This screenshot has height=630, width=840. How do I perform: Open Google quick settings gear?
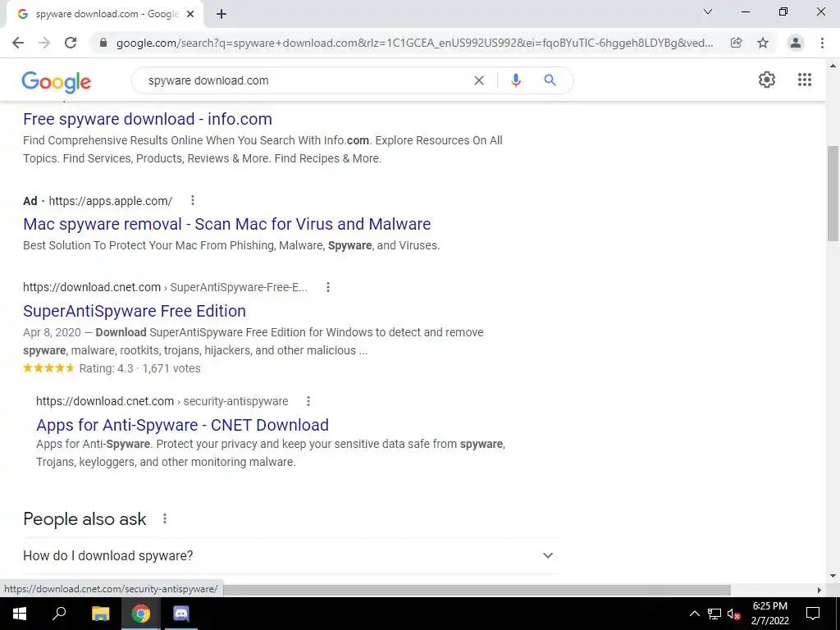click(x=767, y=80)
